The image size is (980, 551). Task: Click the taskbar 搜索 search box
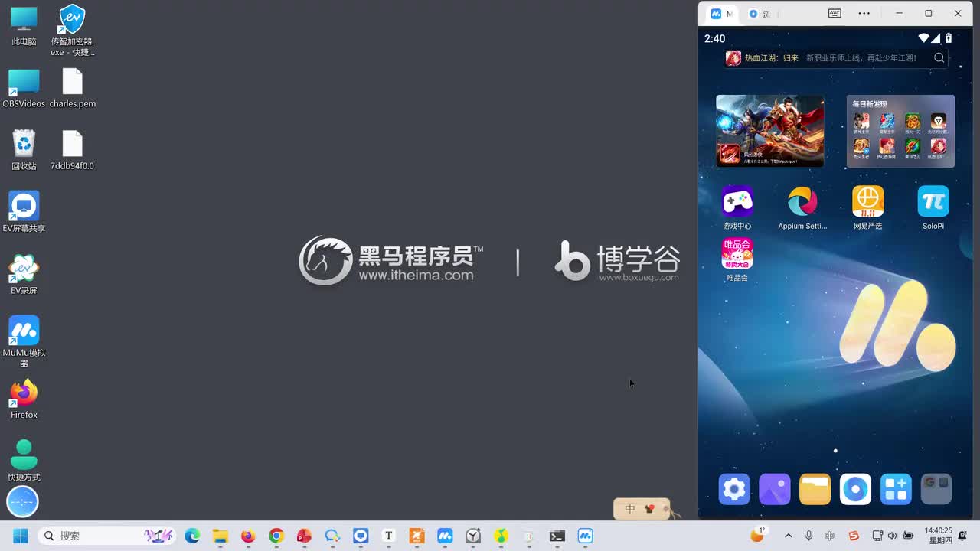pyautogui.click(x=106, y=536)
